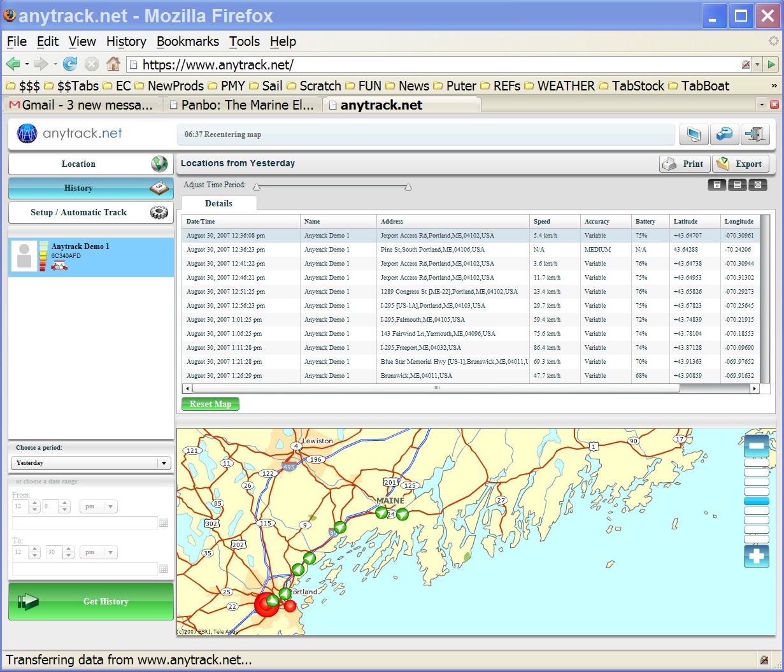Click the dark circle view icon under Export
Screen dimensions: 784x672
pos(758,185)
